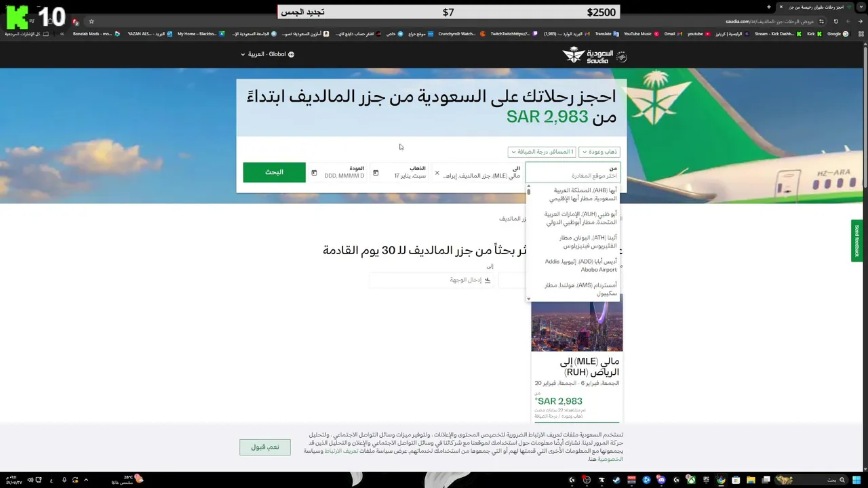This screenshot has width=868, height=488.
Task: Click the browser bookmark star icon
Action: (x=92, y=22)
